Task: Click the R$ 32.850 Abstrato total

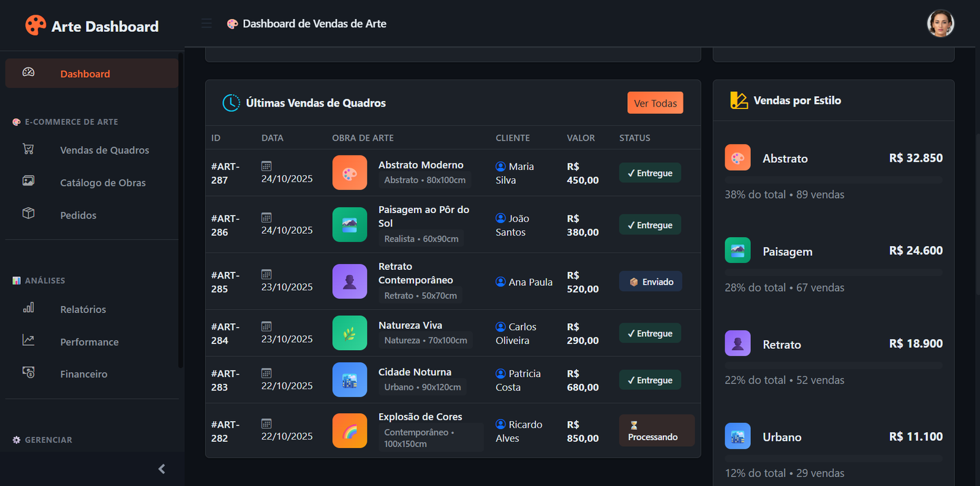Action: (916, 158)
